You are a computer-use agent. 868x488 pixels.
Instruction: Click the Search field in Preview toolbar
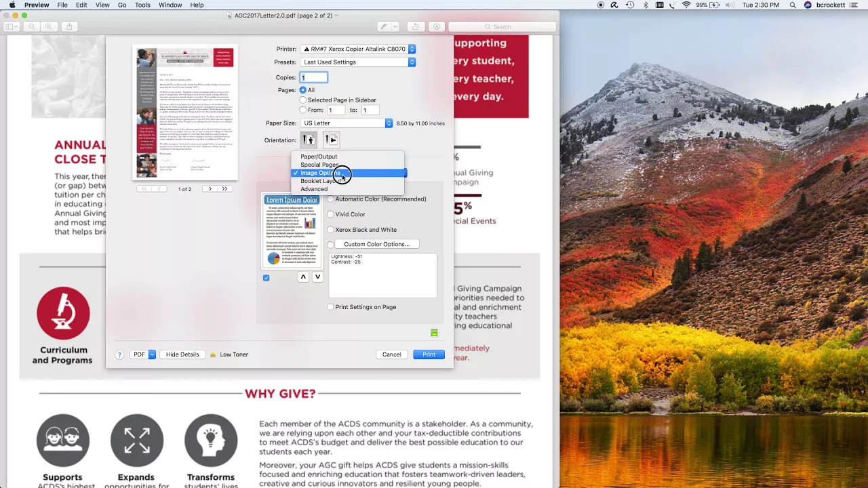pyautogui.click(x=502, y=26)
